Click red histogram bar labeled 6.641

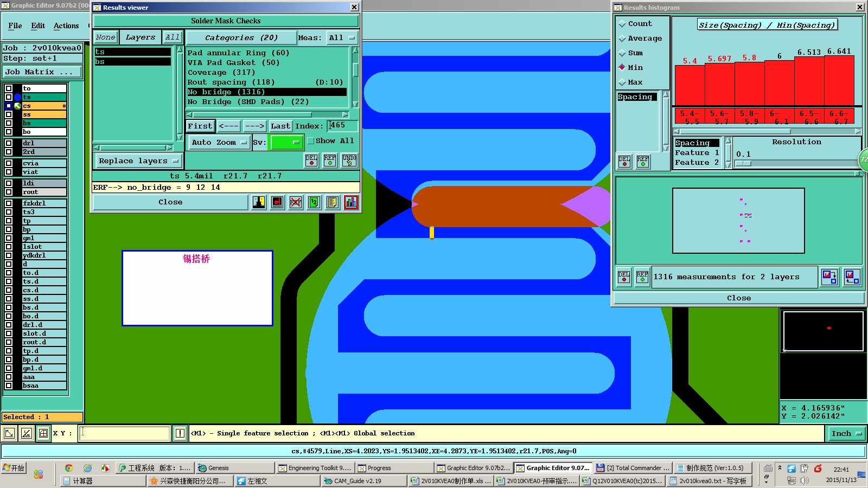point(839,80)
